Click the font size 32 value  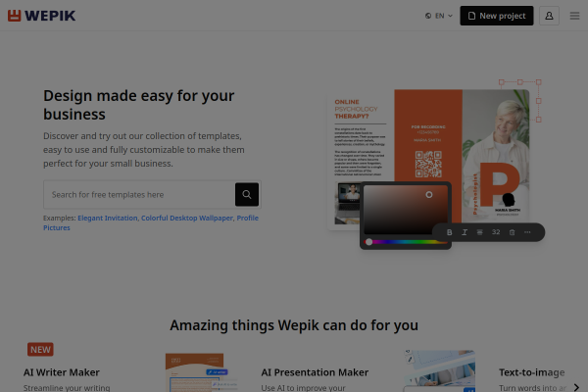pyautogui.click(x=496, y=232)
